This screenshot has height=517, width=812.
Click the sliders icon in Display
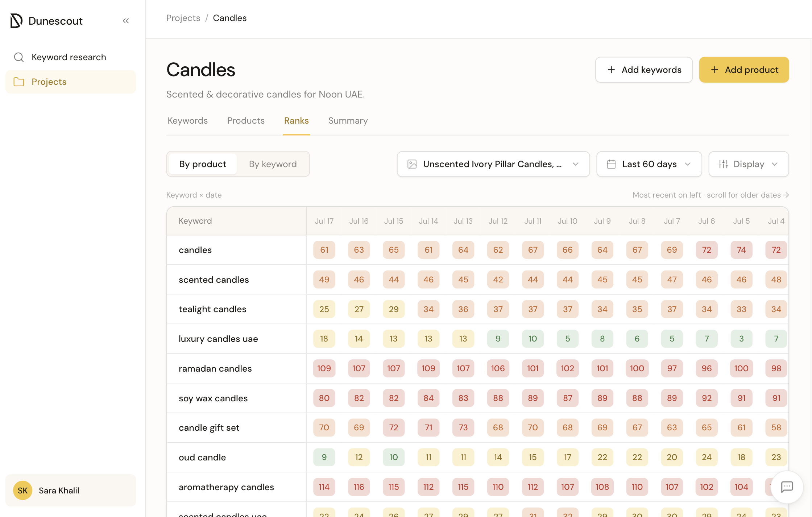pyautogui.click(x=724, y=164)
